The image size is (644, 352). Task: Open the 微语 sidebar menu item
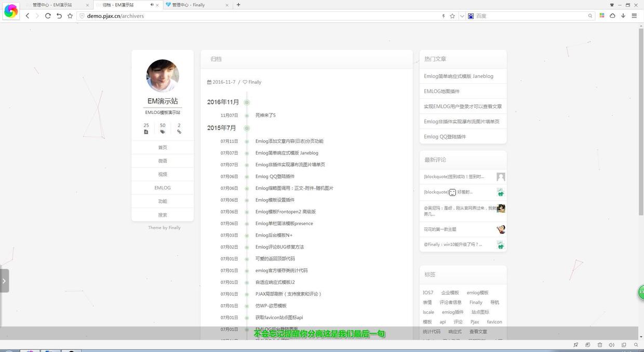(x=163, y=161)
